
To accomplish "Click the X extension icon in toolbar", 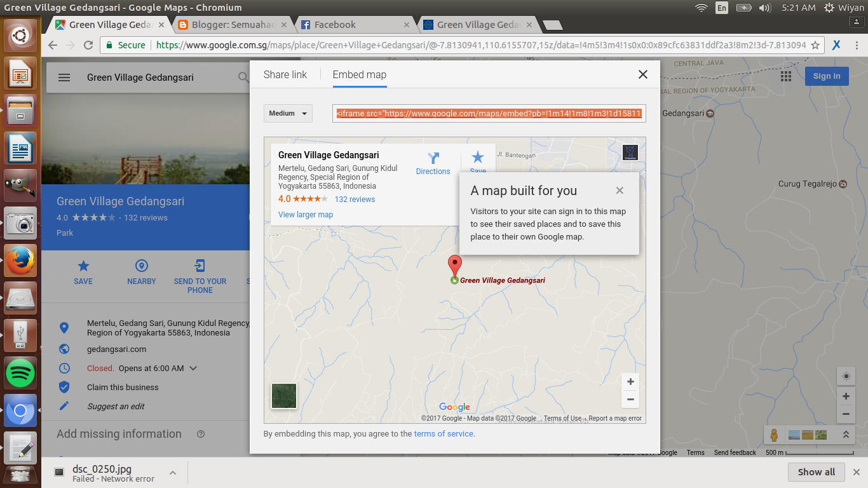I will (837, 45).
